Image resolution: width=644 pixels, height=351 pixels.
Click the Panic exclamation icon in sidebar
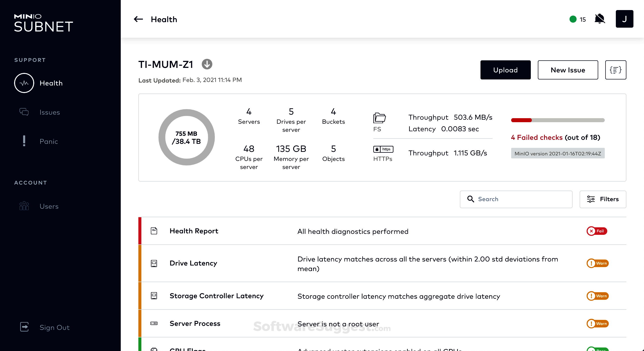tap(24, 141)
